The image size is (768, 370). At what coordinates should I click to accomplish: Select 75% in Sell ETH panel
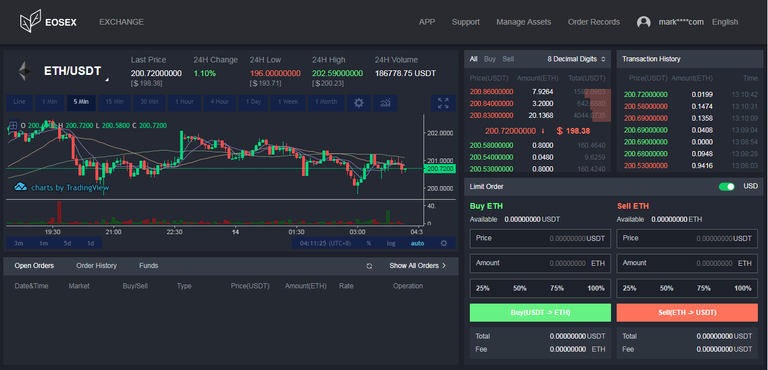704,288
